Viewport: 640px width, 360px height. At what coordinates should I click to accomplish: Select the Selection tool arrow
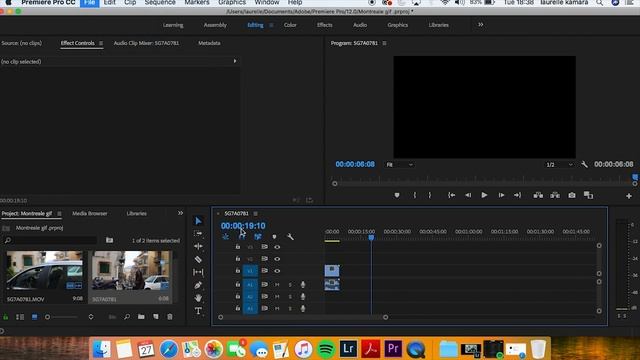pyautogui.click(x=198, y=221)
